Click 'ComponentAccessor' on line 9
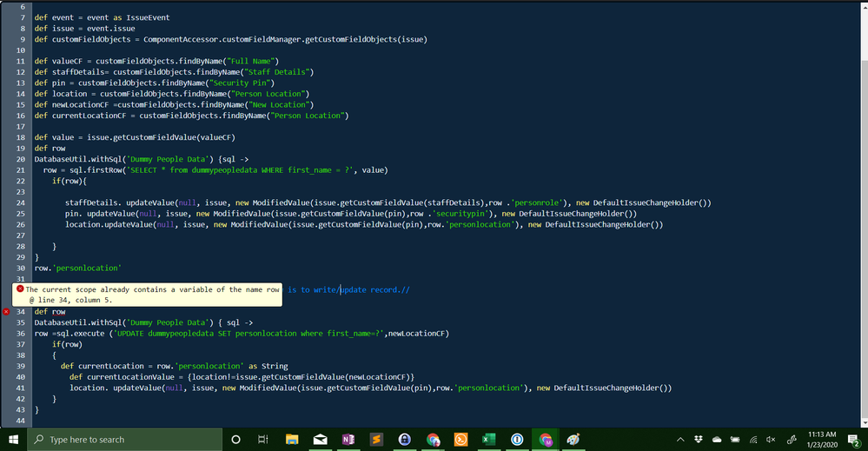Image resolution: width=868 pixels, height=451 pixels. pos(181,39)
